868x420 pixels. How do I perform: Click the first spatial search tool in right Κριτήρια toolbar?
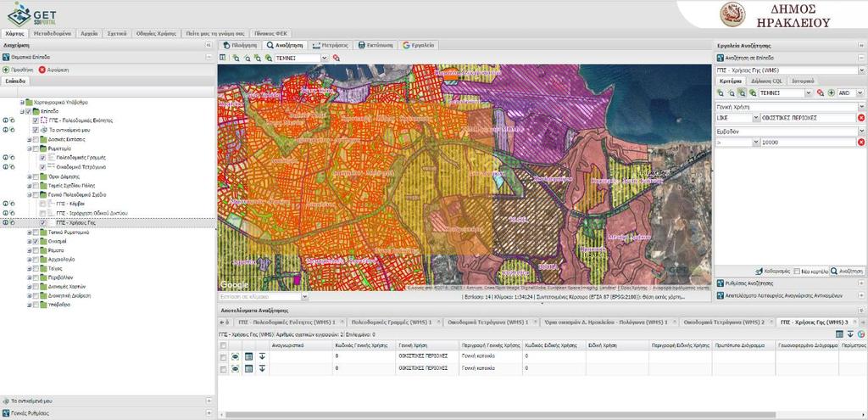(x=721, y=93)
